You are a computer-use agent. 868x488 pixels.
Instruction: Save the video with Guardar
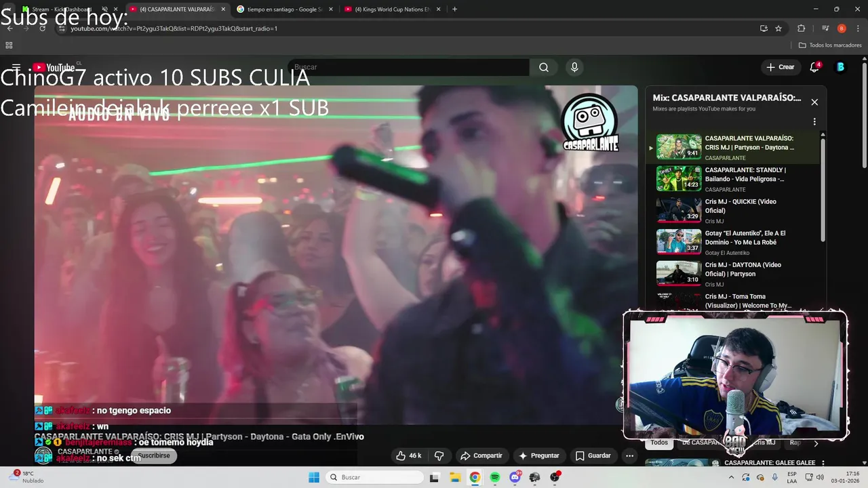click(x=593, y=455)
